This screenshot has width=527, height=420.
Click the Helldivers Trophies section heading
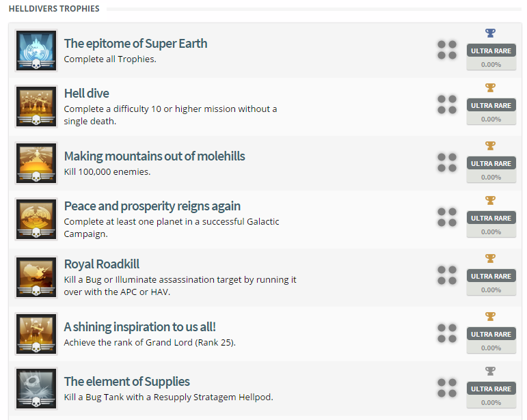click(54, 9)
